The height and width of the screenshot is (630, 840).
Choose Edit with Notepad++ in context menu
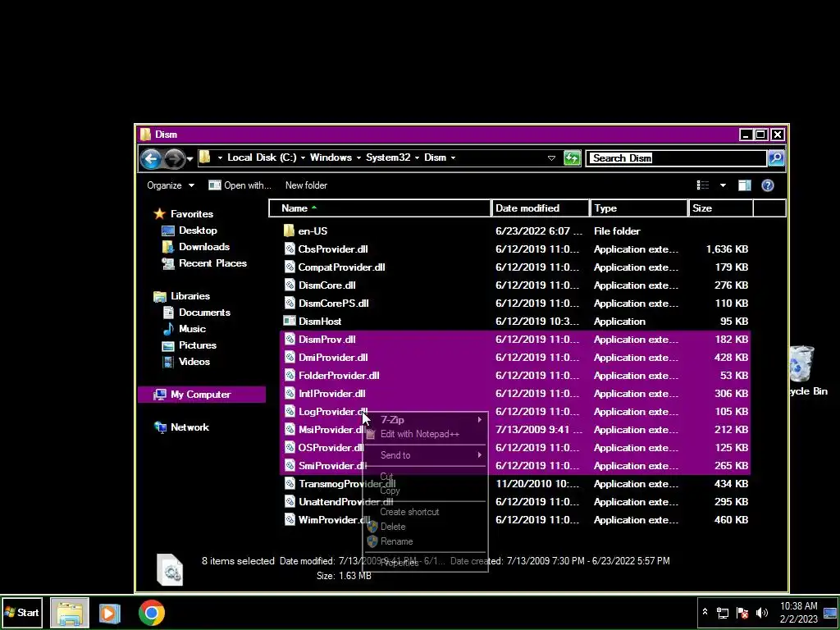(x=426, y=435)
